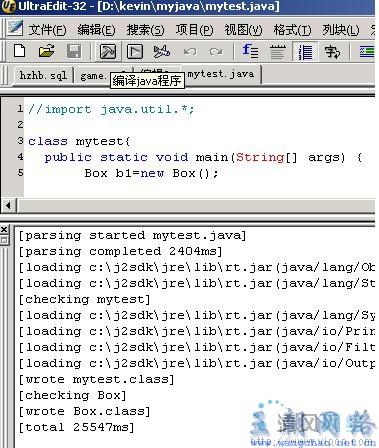Click the Save floppy disk icon
This screenshot has height=448, width=379.
74,51
